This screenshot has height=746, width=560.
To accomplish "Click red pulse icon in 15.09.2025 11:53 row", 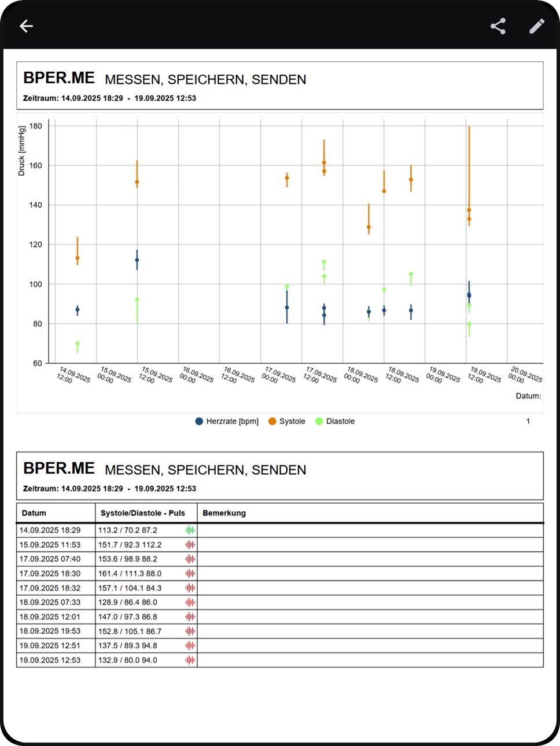I will tap(190, 545).
